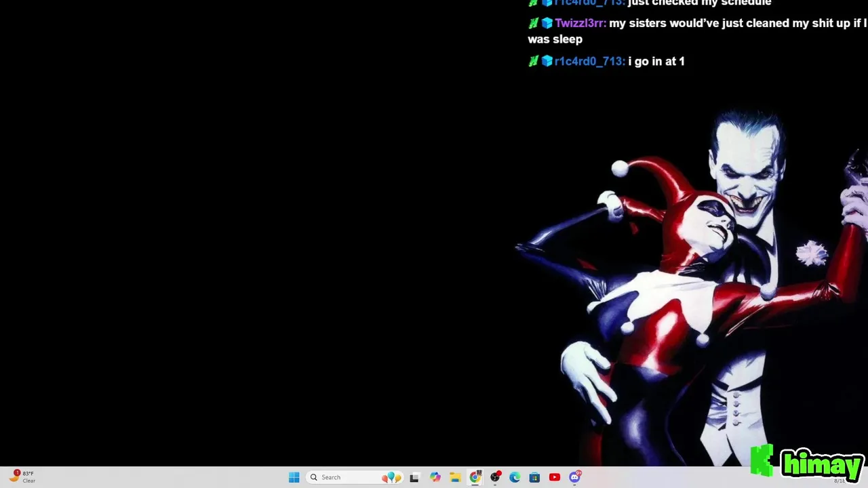Switch to the Google Chrome taskbar app
Screen dimensions: 868x488
click(x=475, y=477)
